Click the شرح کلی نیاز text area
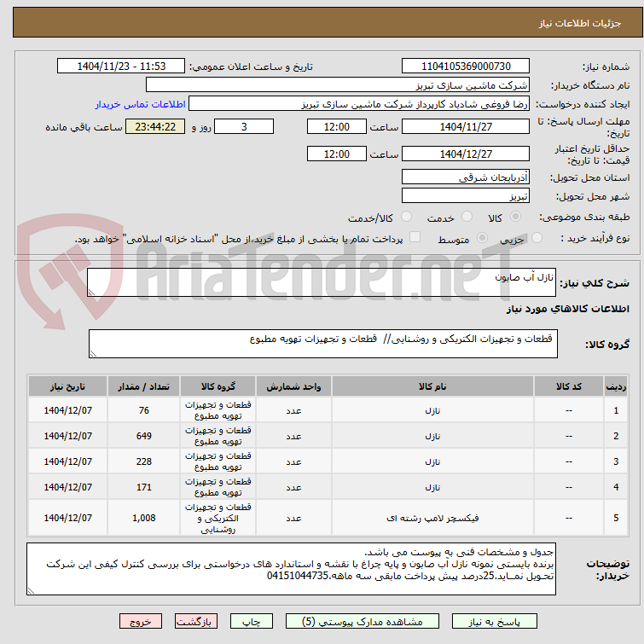 click(322, 282)
